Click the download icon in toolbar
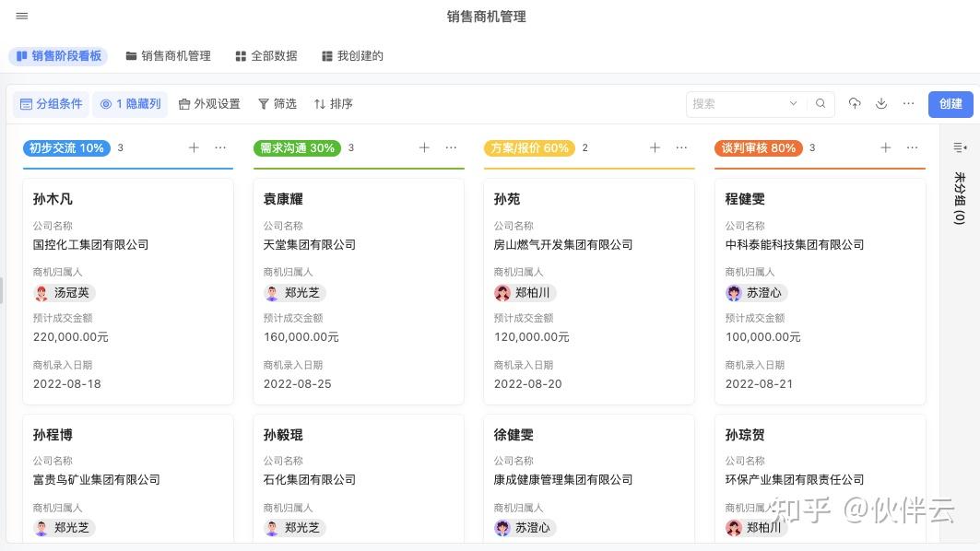Image resolution: width=980 pixels, height=551 pixels. [x=881, y=103]
